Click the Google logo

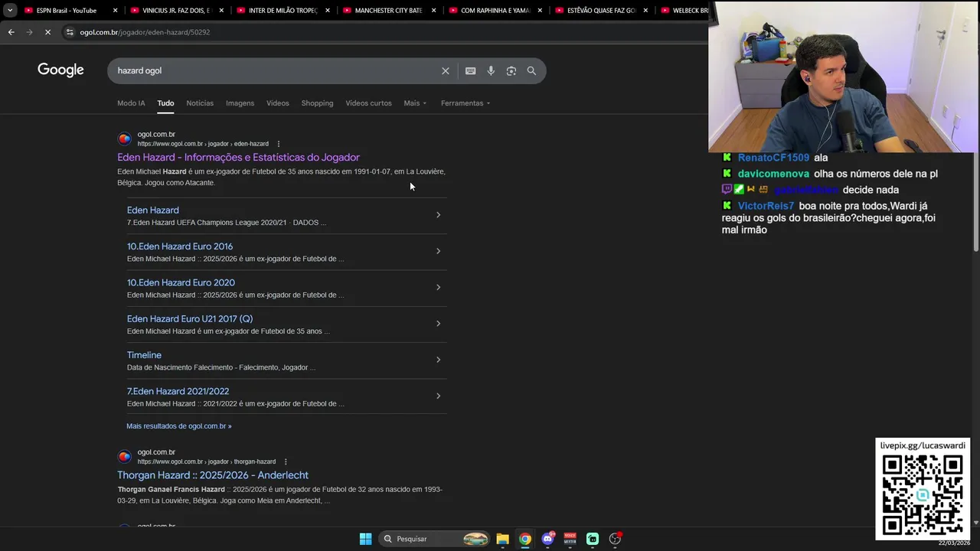click(x=60, y=70)
